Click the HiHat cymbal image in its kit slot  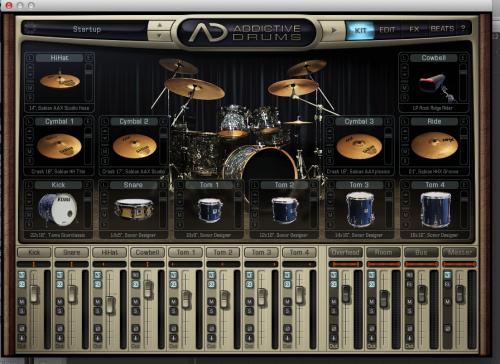coord(60,81)
